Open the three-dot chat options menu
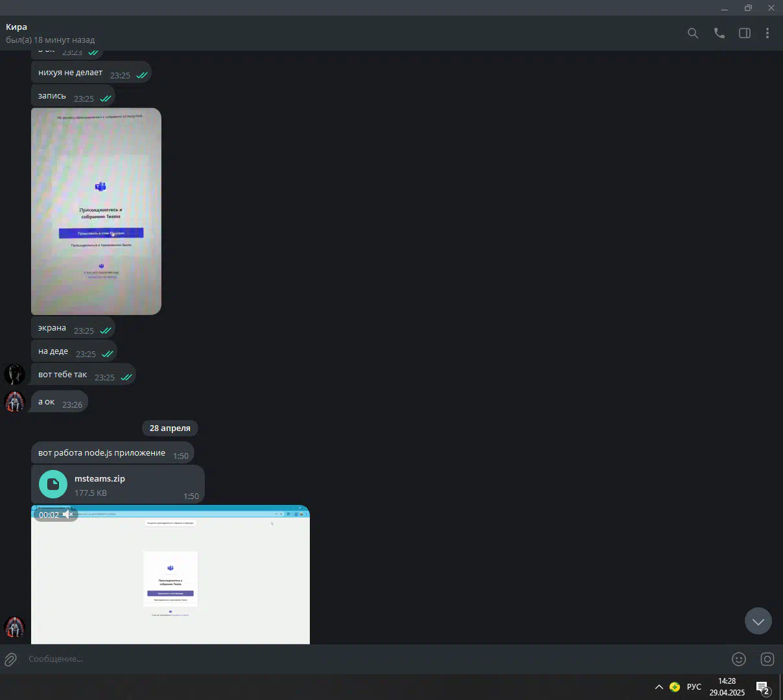This screenshot has width=783, height=700. 767,33
